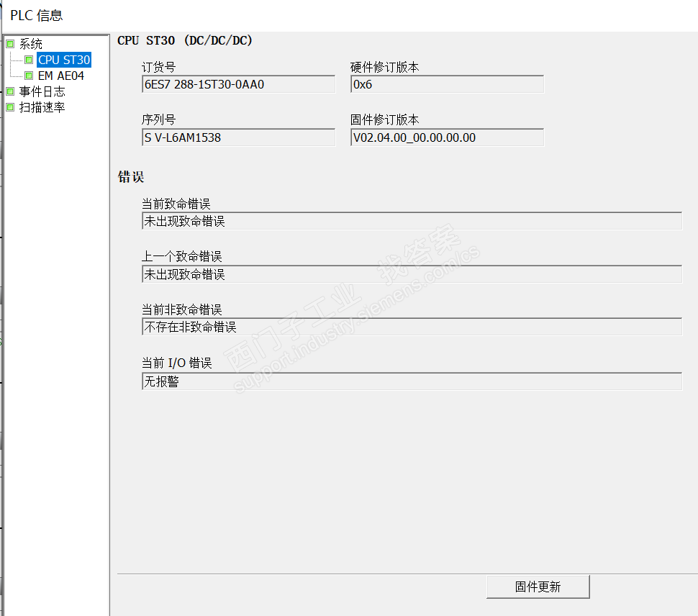
Task: Click the PLC 信息 window title
Action: [x=37, y=16]
